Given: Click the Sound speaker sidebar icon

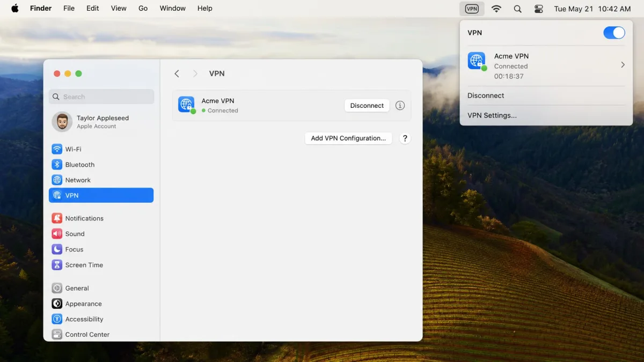Looking at the screenshot, I should point(57,234).
